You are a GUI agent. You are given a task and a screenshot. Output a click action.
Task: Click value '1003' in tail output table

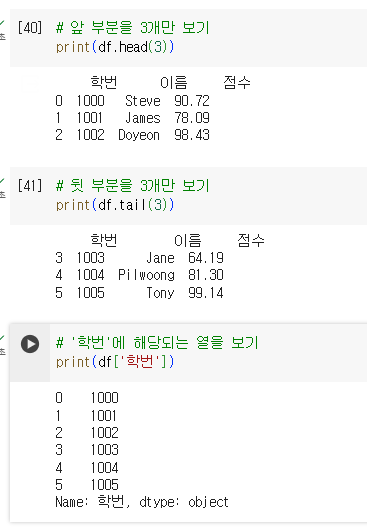(x=90, y=258)
